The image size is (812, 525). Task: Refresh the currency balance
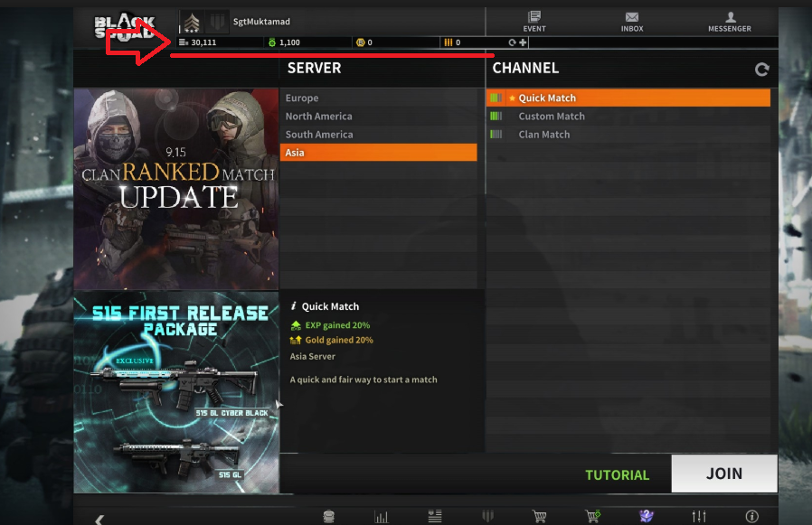click(x=512, y=42)
